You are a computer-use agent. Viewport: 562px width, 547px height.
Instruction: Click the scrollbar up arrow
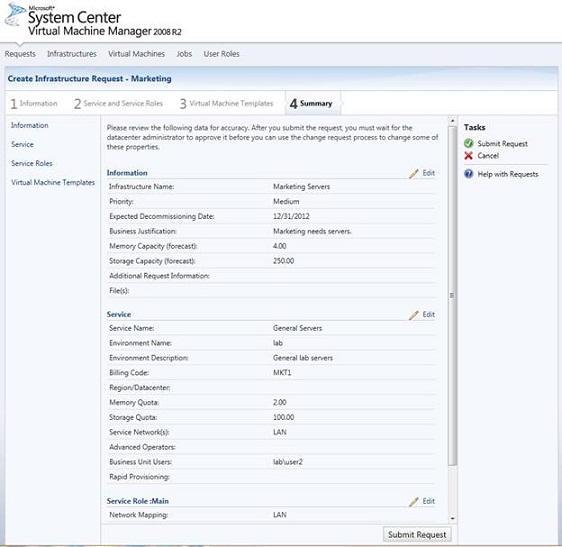pos(452,121)
